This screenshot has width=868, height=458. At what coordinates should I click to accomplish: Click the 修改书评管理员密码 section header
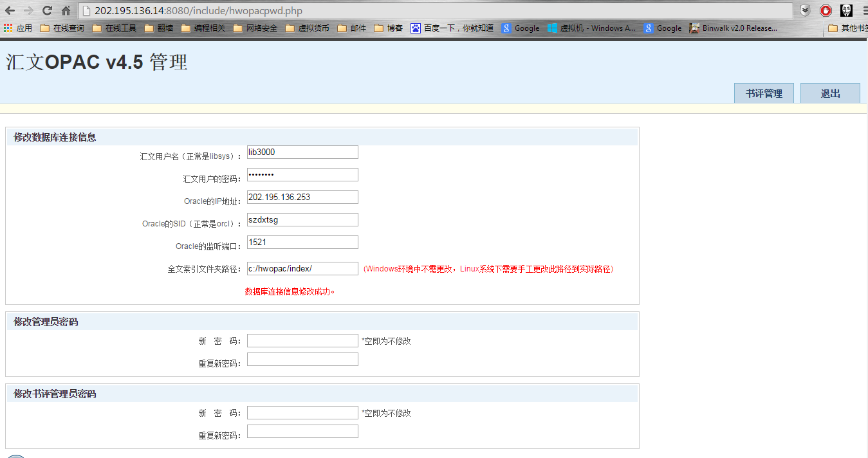(322, 394)
